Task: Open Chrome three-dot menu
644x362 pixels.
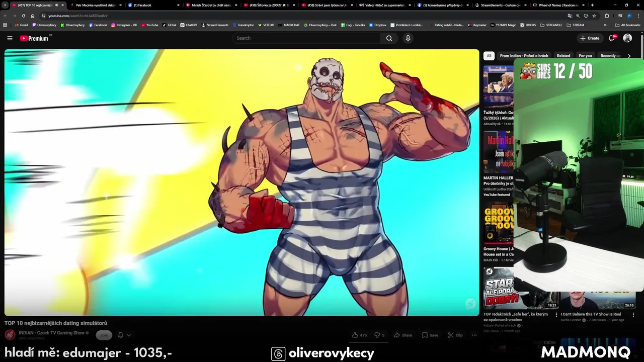Action: point(639,16)
